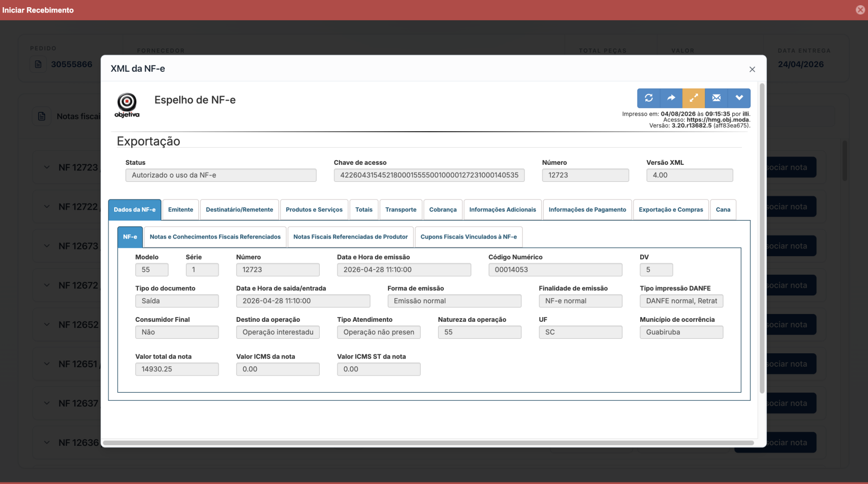Click the Forma de emissão field

454,301
